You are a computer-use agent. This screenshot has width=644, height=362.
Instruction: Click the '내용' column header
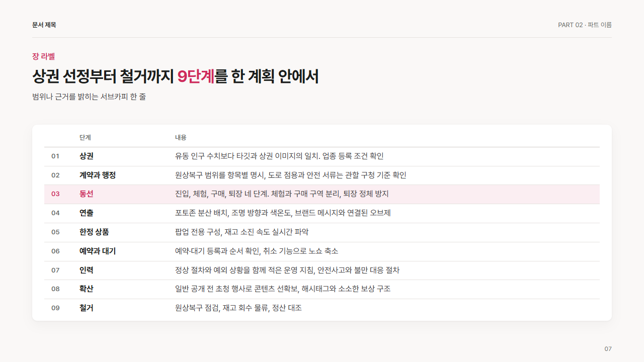point(181,138)
